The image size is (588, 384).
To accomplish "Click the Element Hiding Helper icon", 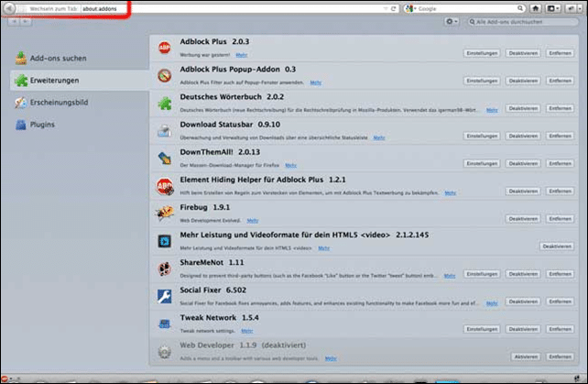I will pyautogui.click(x=165, y=186).
